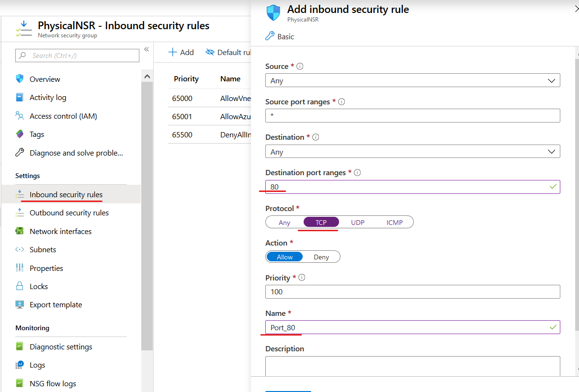Click the Activity log icon
The image size is (579, 392).
(x=20, y=97)
